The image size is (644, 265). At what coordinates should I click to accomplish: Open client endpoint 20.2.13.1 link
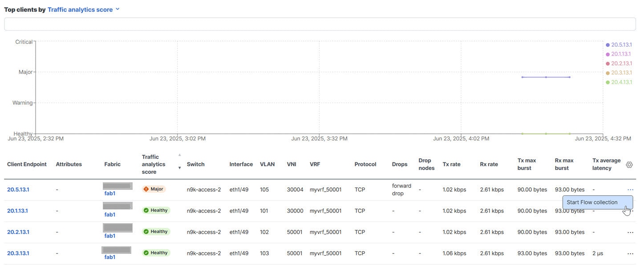coord(18,232)
